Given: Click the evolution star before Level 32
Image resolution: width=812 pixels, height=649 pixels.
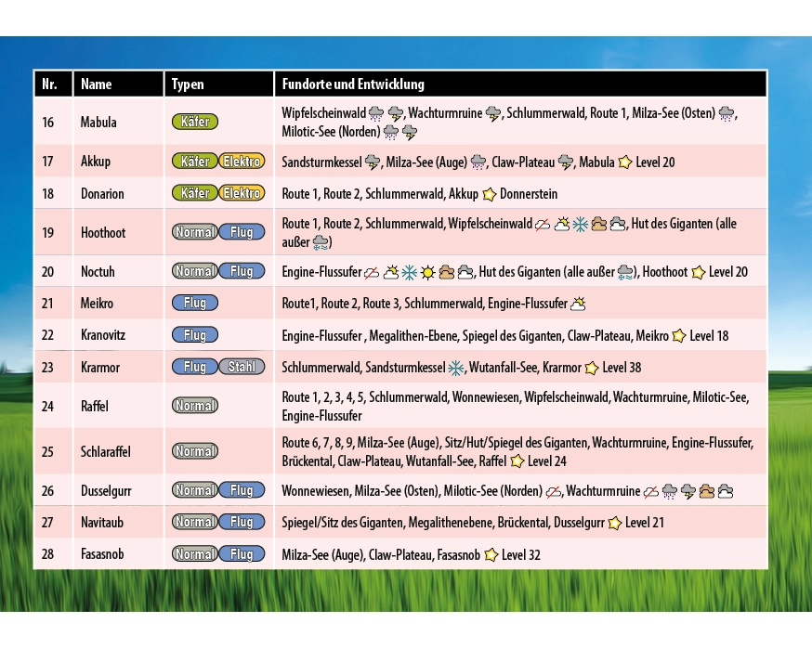Looking at the screenshot, I should point(491,555).
